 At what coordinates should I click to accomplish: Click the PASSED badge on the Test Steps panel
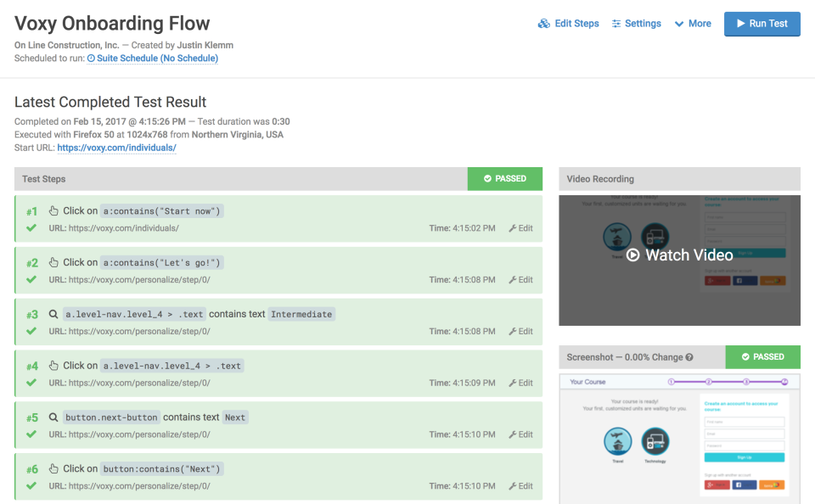[x=504, y=178]
